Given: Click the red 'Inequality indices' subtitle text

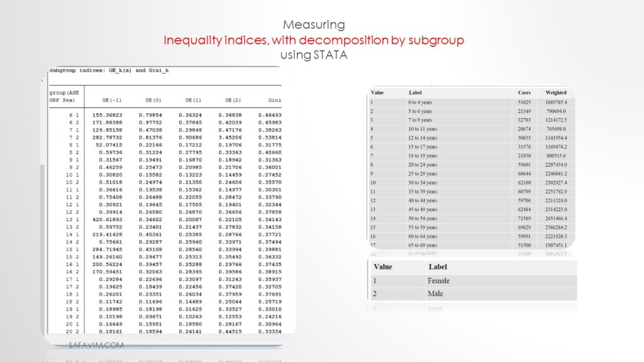Looking at the screenshot, I should (x=314, y=40).
